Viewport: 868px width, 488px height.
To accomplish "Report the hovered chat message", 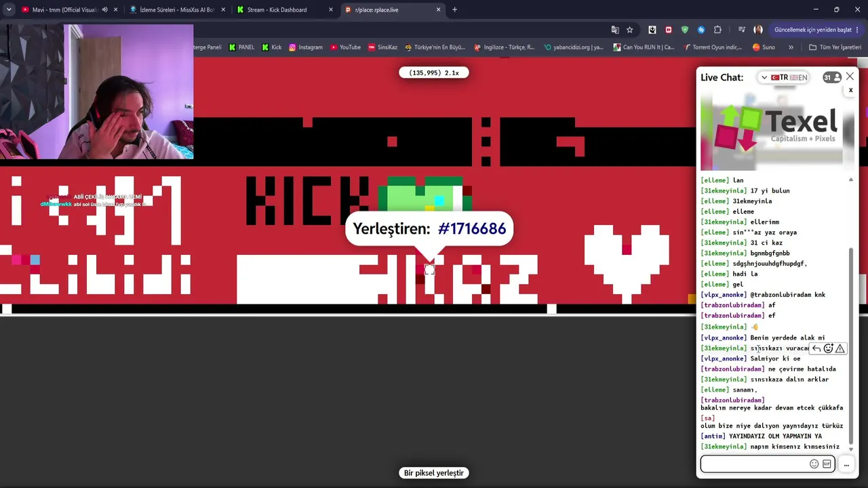I will (x=840, y=348).
